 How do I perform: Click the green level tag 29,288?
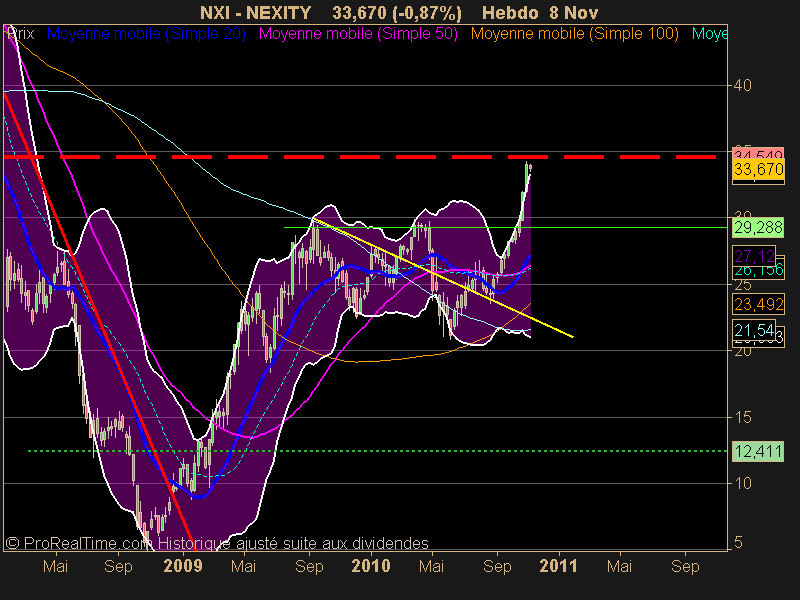pos(758,228)
